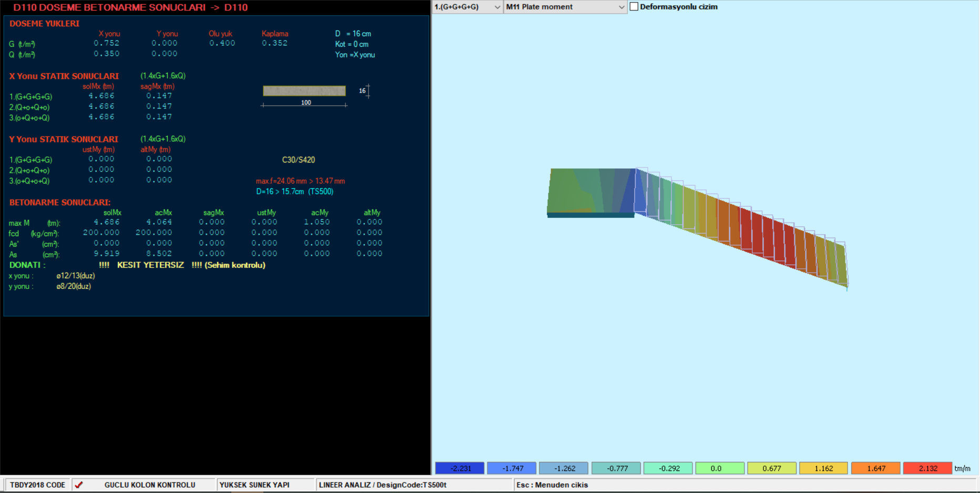Click the -0.777 teal legend swatch

(x=616, y=468)
